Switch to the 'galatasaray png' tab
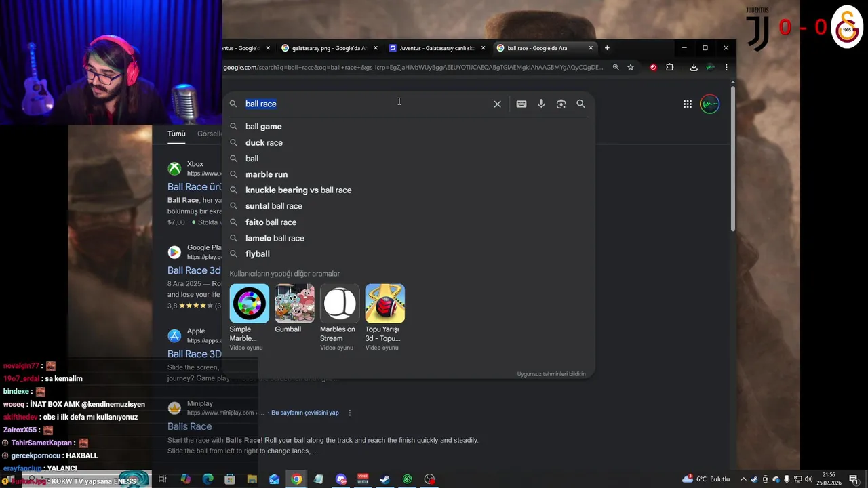The height and width of the screenshot is (488, 868). 329,48
